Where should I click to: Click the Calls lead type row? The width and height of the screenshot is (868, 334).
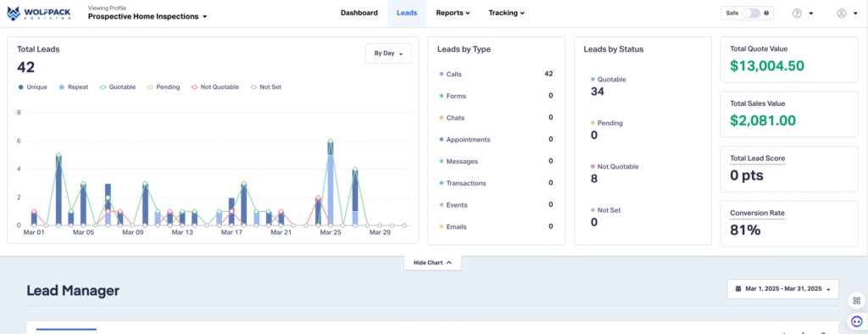pos(495,74)
